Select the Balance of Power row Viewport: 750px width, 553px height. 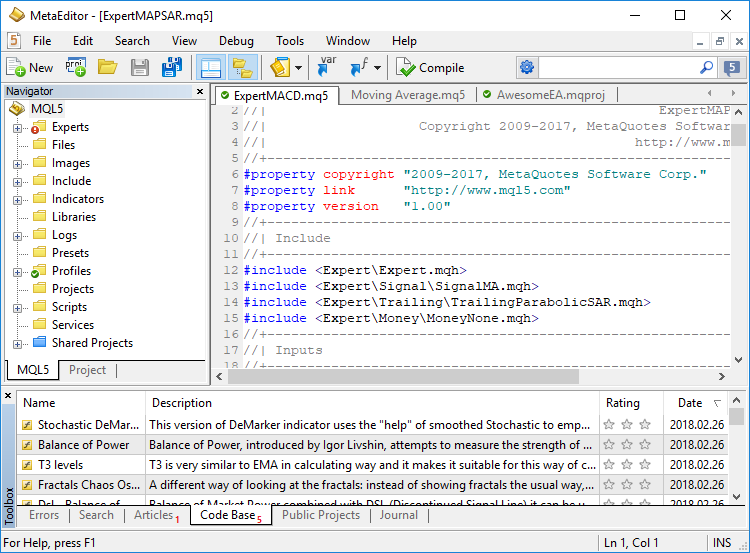[x=373, y=445]
